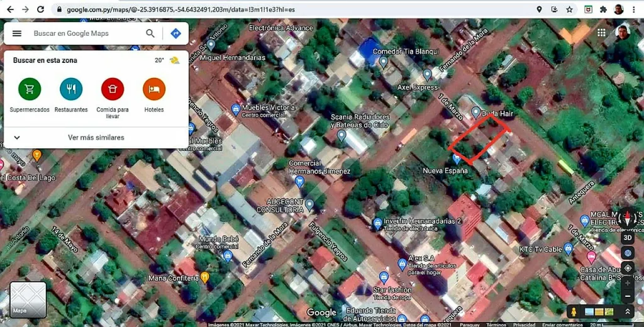Open directions with the blue arrow icon
Screen dimensions: 644x327
pos(176,33)
